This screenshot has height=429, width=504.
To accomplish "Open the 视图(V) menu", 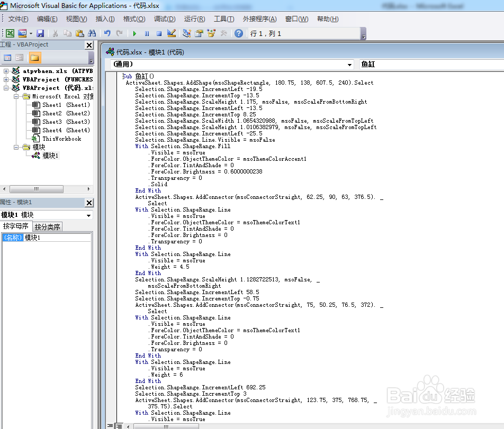I will tap(76, 19).
